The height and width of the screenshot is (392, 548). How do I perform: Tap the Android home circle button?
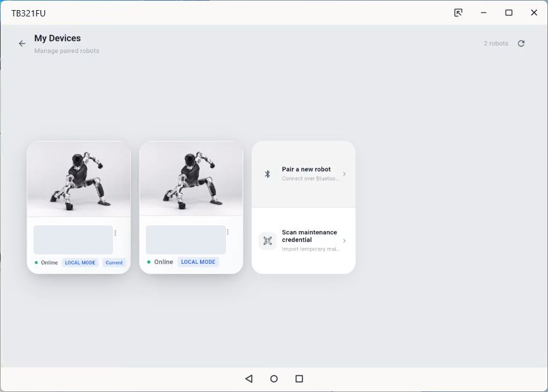(x=274, y=379)
